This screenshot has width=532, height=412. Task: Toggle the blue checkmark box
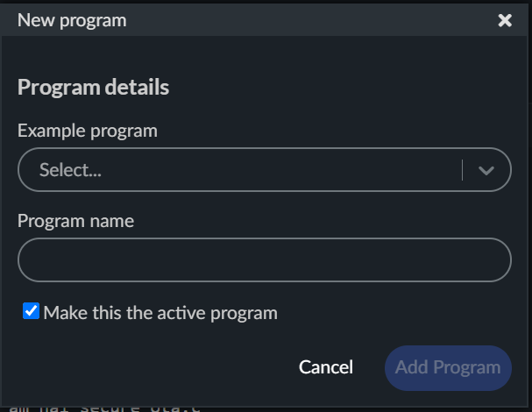[x=31, y=311]
